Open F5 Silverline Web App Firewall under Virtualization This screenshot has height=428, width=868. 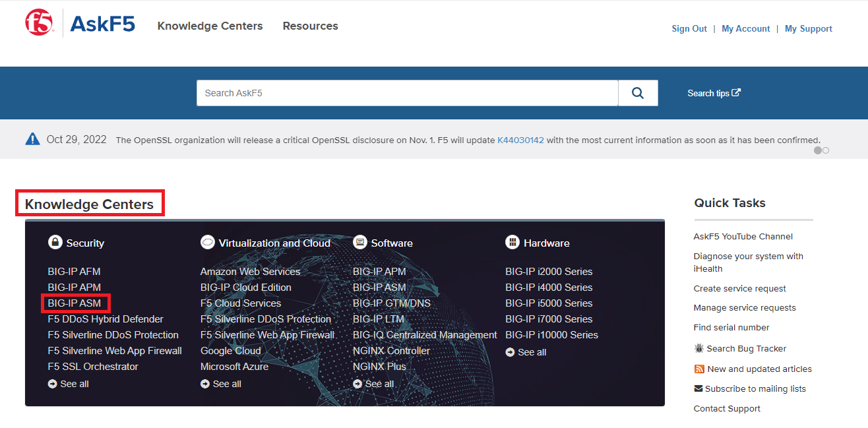click(x=268, y=334)
